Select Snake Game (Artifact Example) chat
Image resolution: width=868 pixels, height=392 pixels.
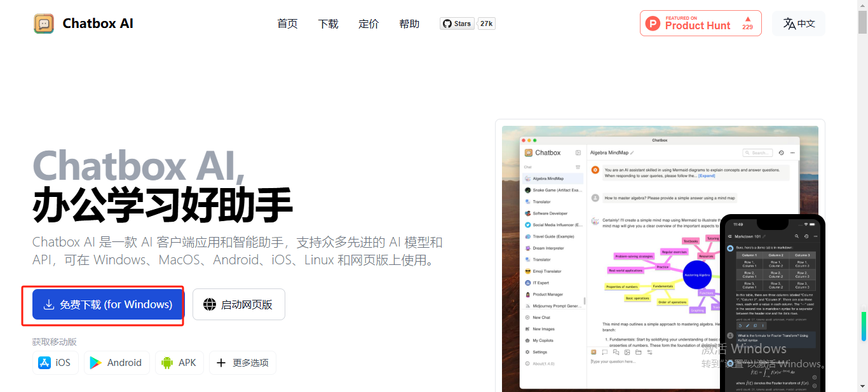click(553, 190)
